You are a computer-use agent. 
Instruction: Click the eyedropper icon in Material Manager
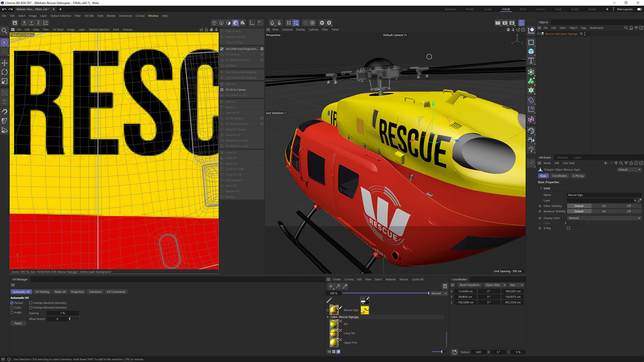tap(345, 286)
